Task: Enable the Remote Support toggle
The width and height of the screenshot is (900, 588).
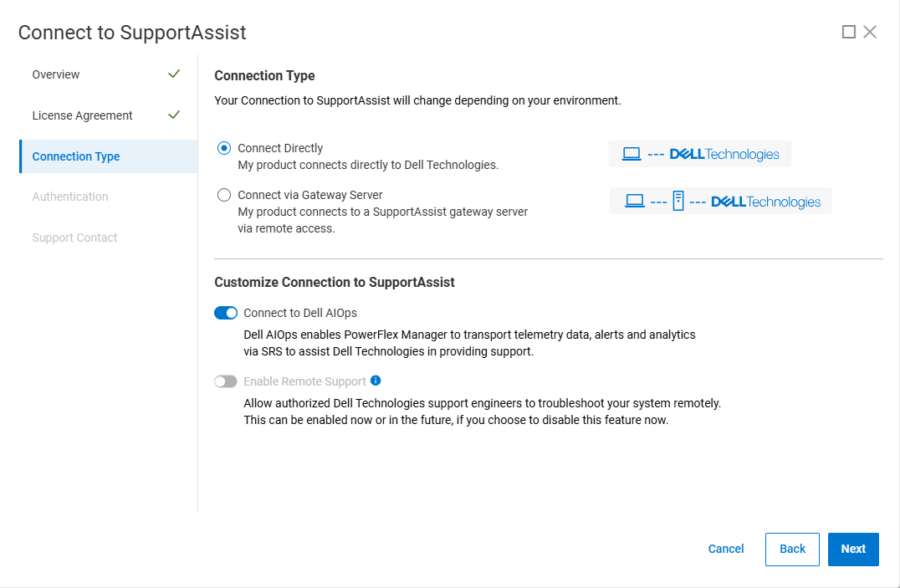Action: 226,381
